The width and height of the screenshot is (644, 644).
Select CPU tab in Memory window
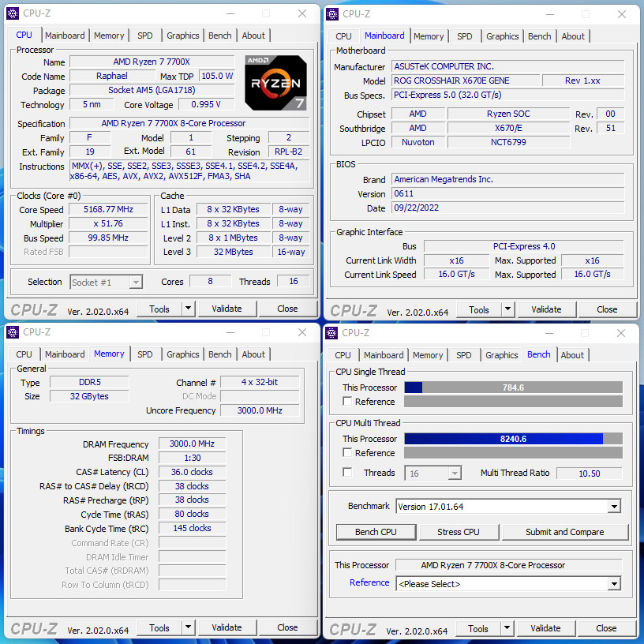pyautogui.click(x=24, y=354)
